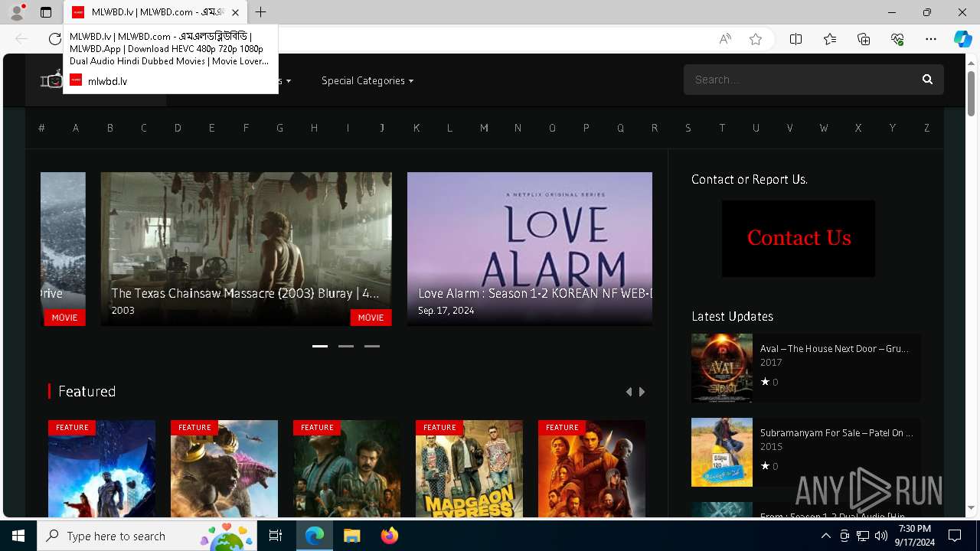Filter titles by letter S
This screenshot has width=980, height=551.
point(688,128)
